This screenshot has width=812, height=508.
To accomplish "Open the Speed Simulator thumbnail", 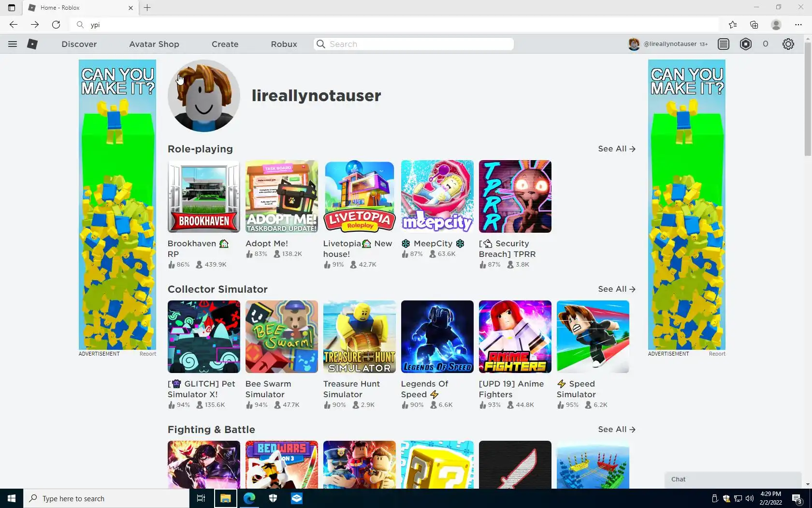I will 593,337.
